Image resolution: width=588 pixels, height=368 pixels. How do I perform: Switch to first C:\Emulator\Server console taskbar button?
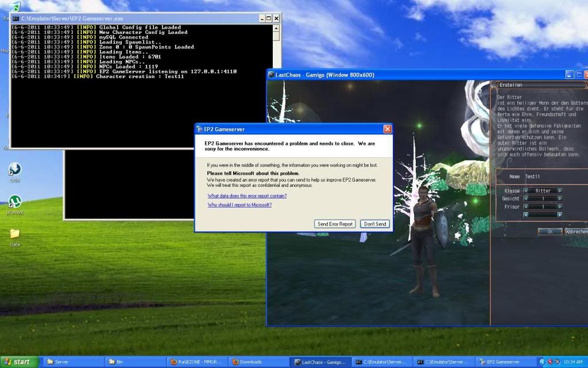(x=382, y=362)
